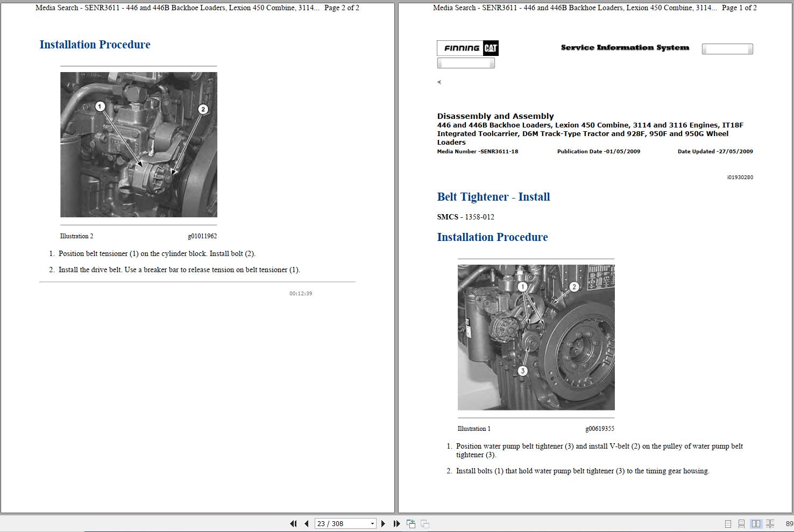794x532 pixels.
Task: Advance to the next page
Action: tap(384, 523)
